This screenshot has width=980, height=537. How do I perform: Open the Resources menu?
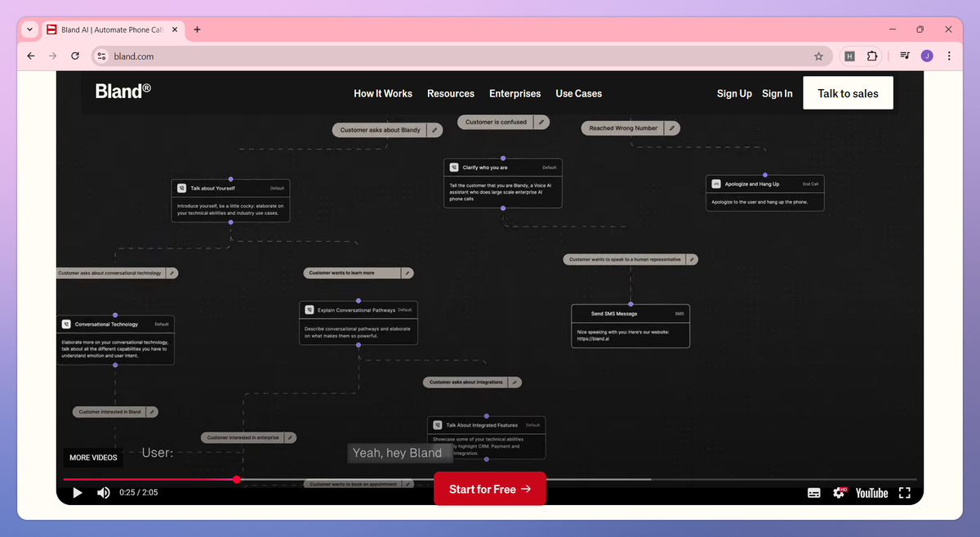(x=451, y=94)
